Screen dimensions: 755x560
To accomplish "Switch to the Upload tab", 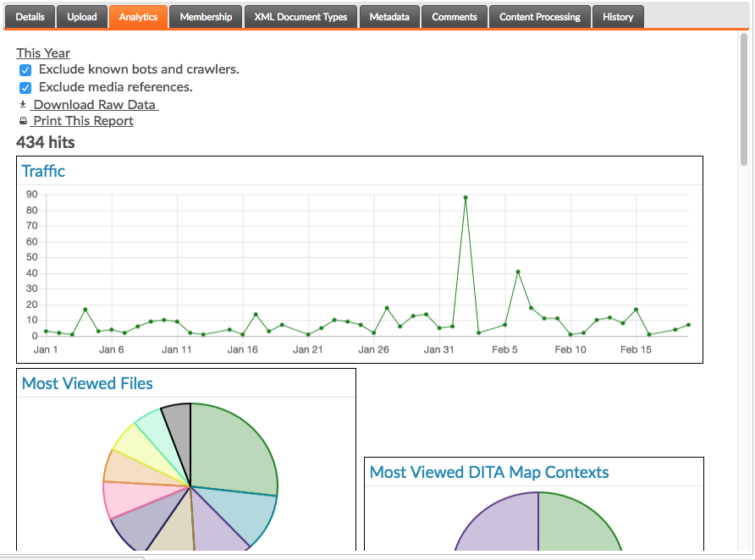I will coord(82,17).
